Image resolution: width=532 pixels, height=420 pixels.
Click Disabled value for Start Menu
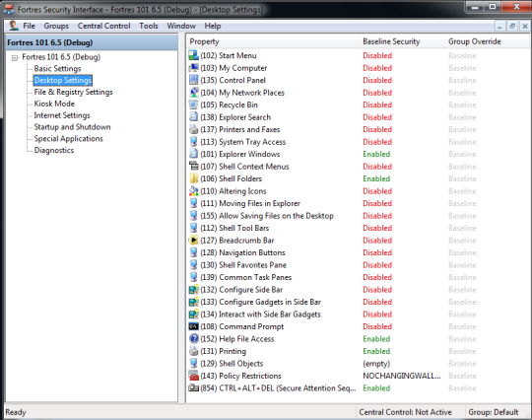[x=377, y=55]
